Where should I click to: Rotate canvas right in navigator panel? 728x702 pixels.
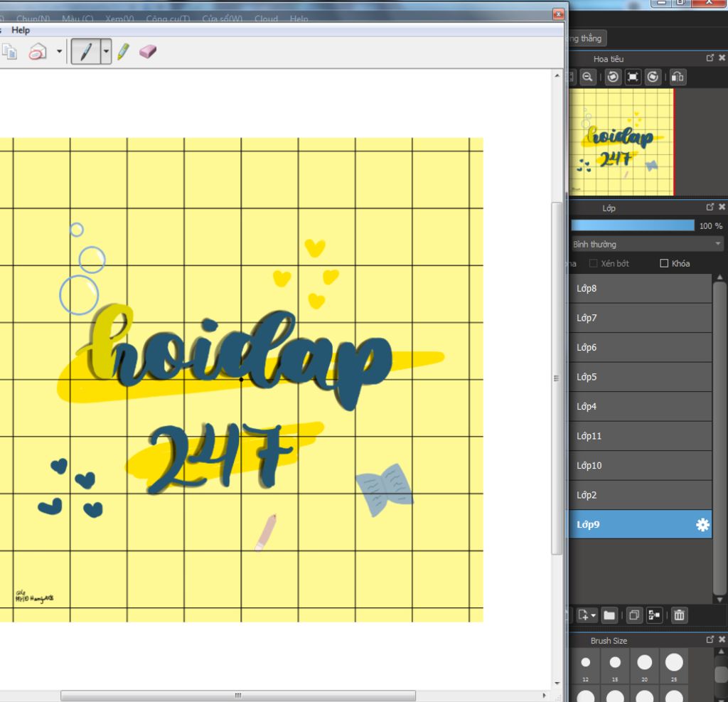tap(653, 77)
